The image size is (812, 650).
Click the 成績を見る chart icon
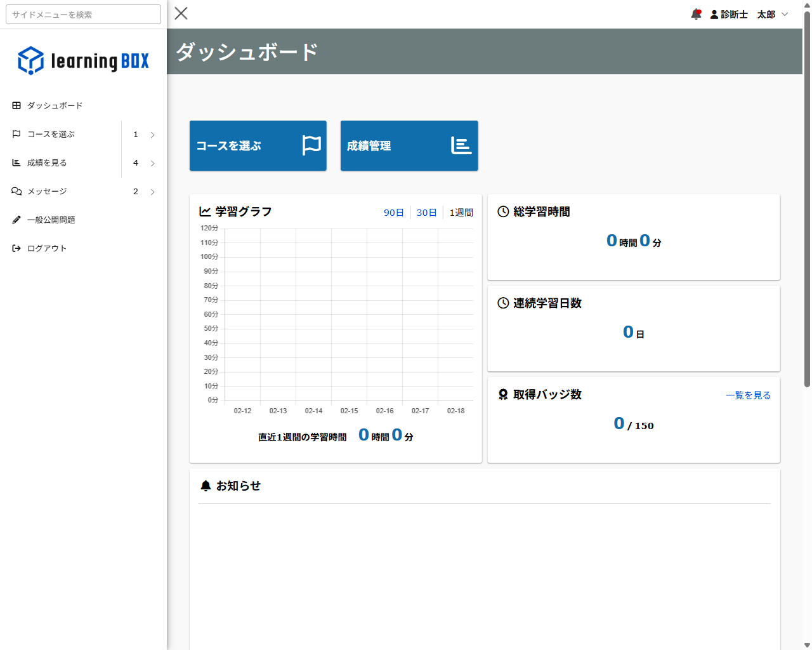point(16,162)
